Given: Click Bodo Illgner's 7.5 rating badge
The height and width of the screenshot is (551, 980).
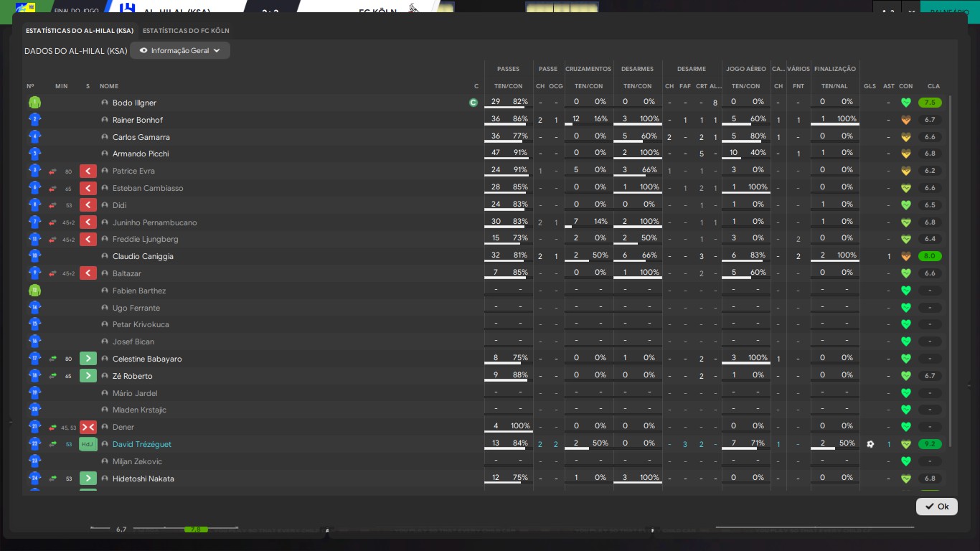Looking at the screenshot, I should (930, 103).
